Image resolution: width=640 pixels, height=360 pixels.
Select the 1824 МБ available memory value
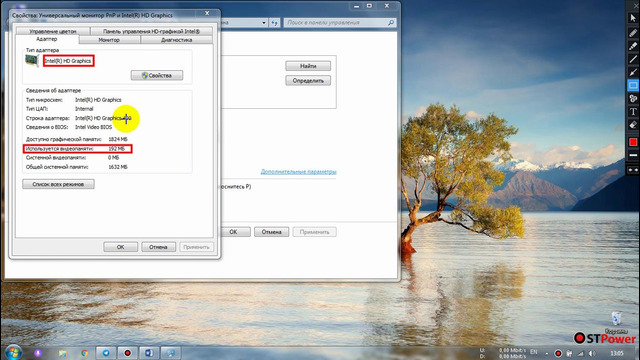118,139
